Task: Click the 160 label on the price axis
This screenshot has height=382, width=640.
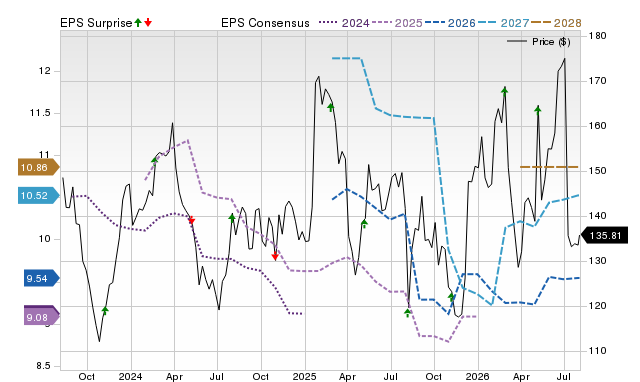Action: pos(598,126)
